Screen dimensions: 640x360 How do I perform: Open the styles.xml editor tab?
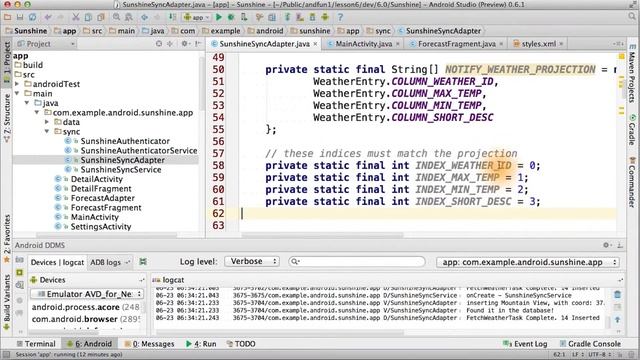[539, 44]
